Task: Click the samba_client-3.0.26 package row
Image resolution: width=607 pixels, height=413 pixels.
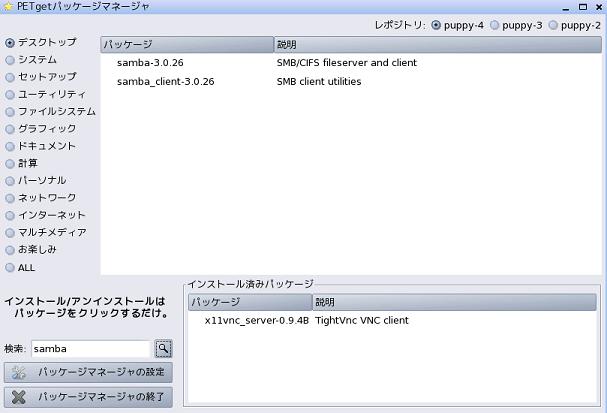Action: [351, 82]
